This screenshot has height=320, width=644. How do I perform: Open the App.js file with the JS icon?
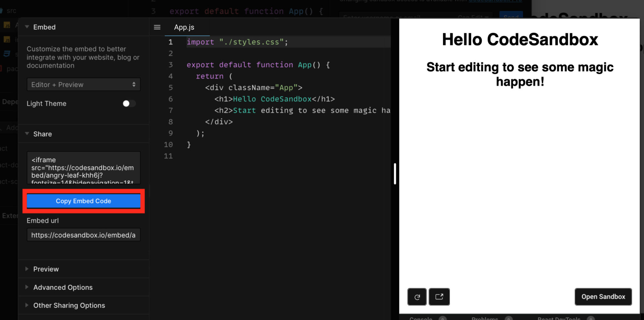pyautogui.click(x=7, y=25)
